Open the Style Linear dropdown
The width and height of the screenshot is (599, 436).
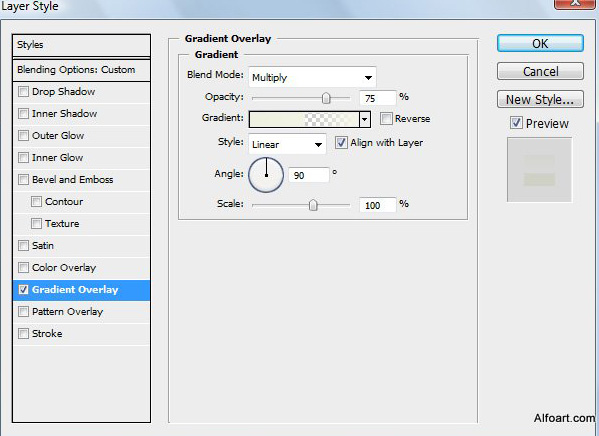[287, 144]
